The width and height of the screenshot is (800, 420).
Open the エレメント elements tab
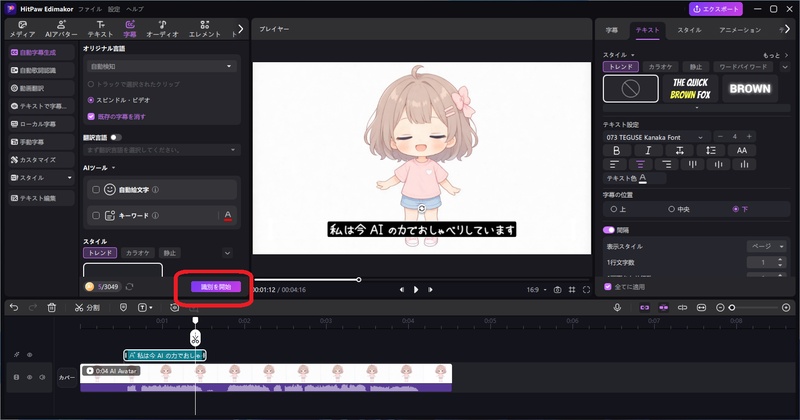(205, 29)
